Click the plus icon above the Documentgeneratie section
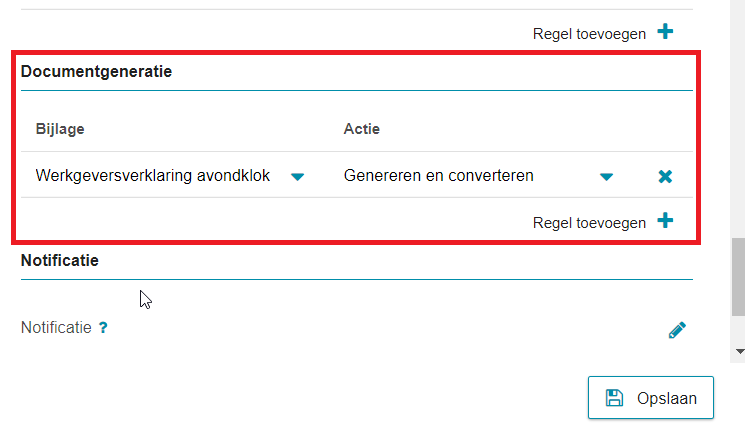 [665, 32]
